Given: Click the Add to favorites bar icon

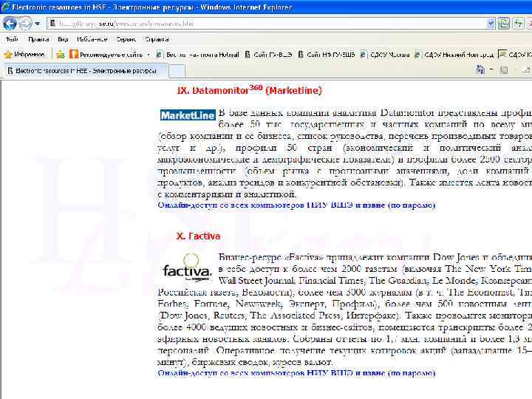Looking at the screenshot, I should pyautogui.click(x=61, y=54).
